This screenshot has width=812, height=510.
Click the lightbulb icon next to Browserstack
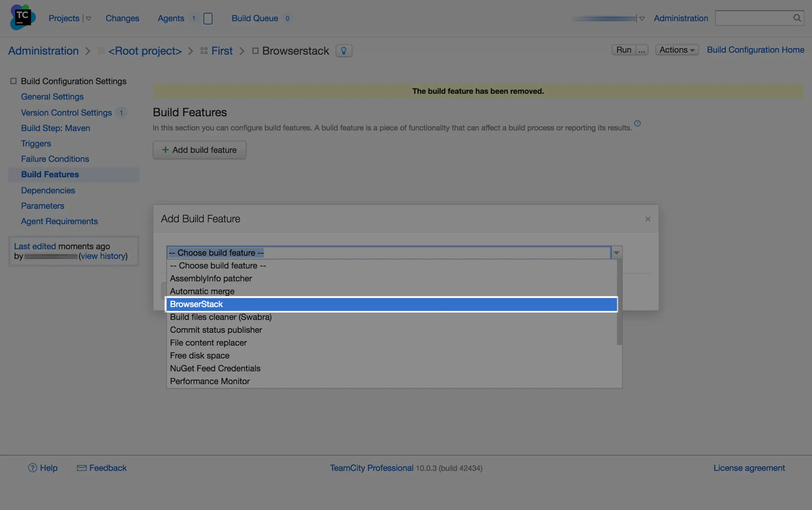click(x=343, y=50)
